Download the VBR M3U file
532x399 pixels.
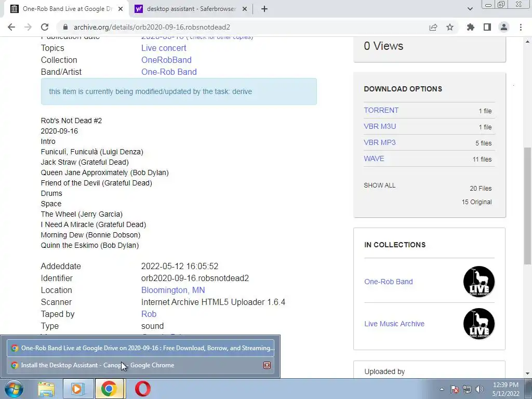click(380, 126)
